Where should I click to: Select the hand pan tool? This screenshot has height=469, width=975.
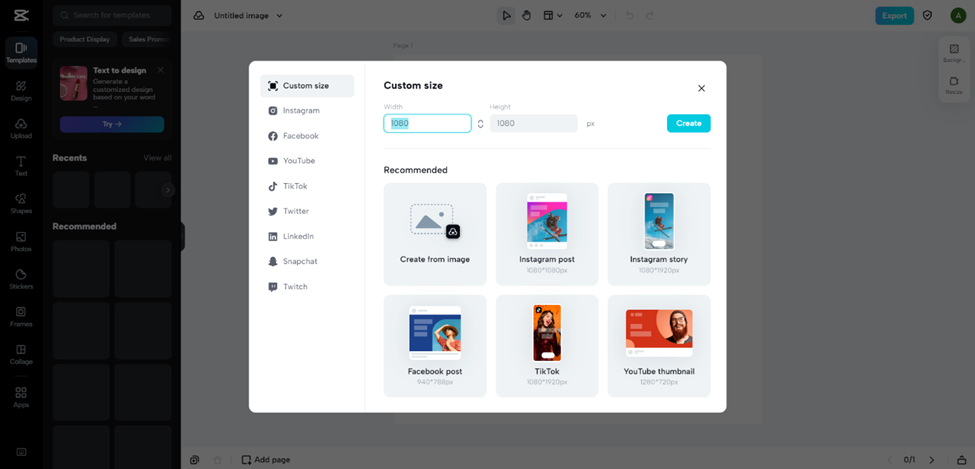click(x=526, y=16)
